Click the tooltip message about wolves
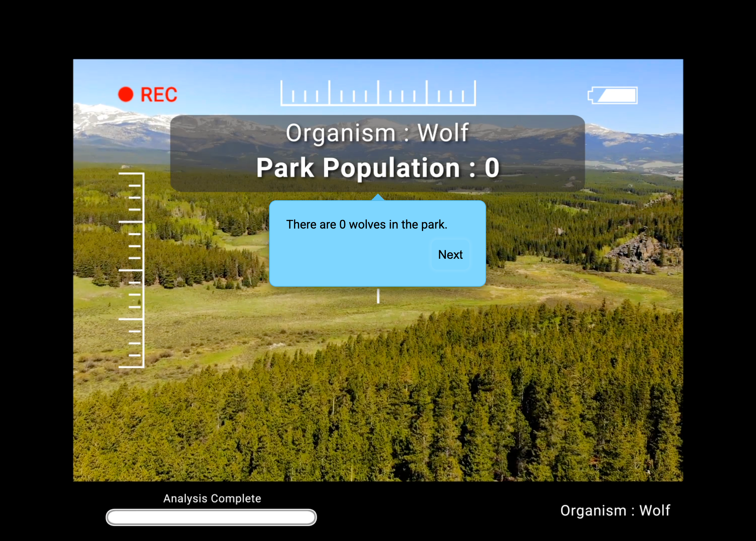This screenshot has height=541, width=756. pyautogui.click(x=366, y=224)
